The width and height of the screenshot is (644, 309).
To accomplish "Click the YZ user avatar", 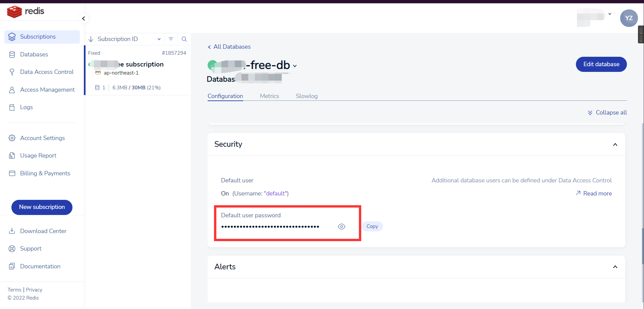I will pos(629,18).
